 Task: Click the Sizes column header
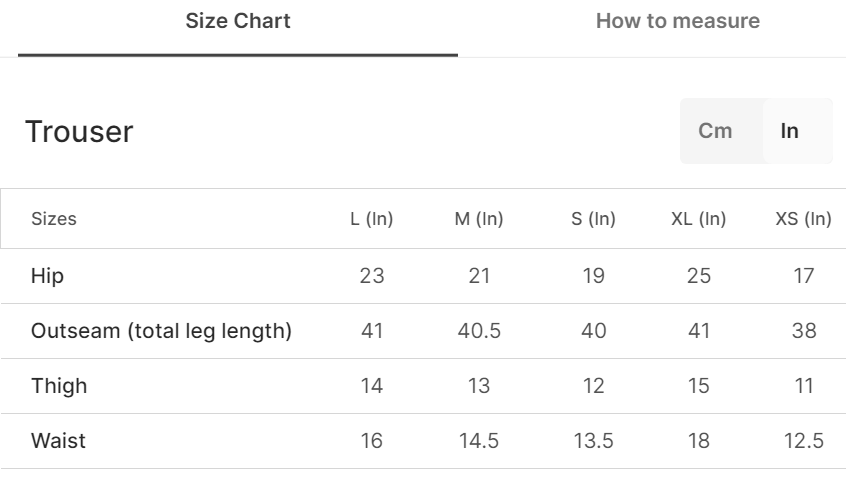[54, 219]
